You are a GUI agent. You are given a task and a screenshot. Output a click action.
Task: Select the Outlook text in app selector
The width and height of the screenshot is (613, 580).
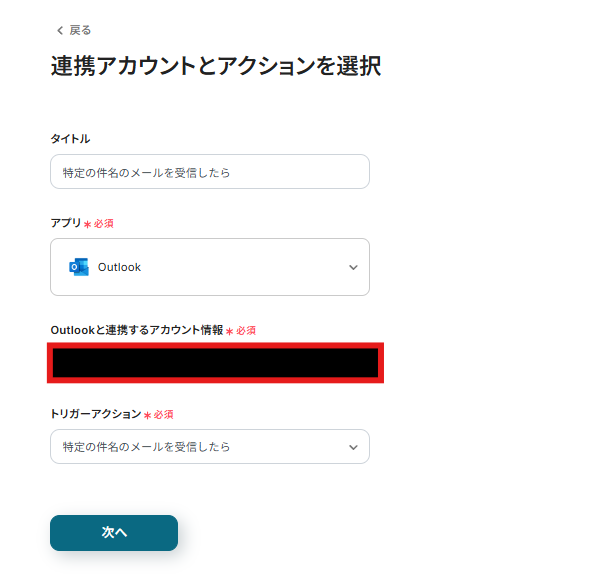[x=119, y=267]
